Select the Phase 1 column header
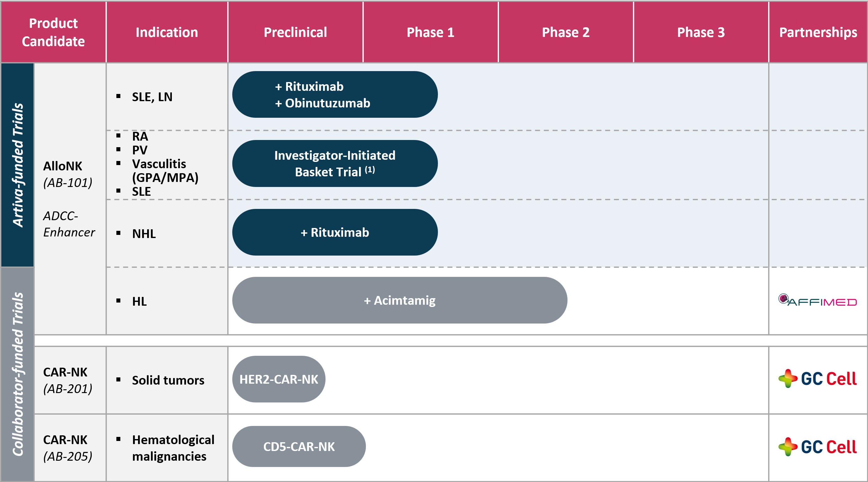Viewport: 868px width, 482px height. coord(430,32)
